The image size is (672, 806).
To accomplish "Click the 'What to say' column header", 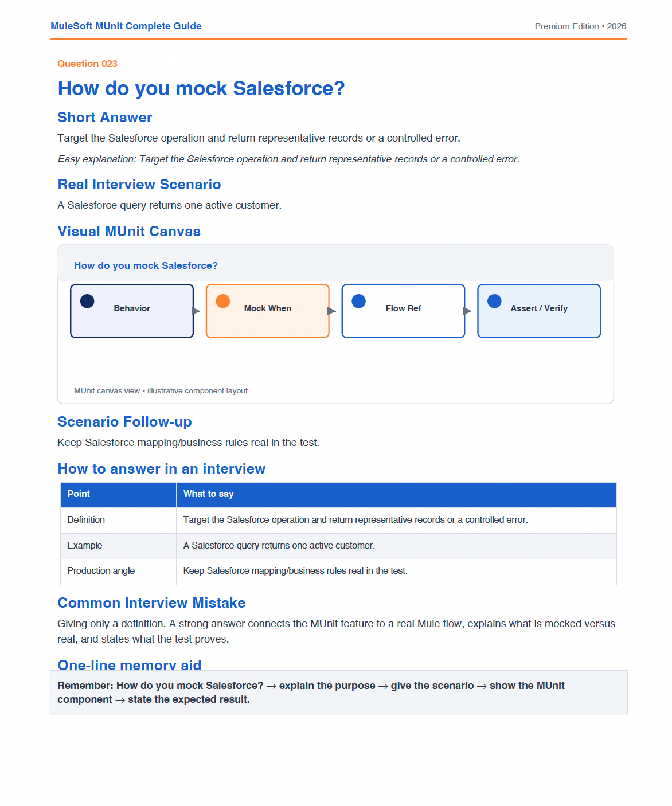I will tap(396, 494).
